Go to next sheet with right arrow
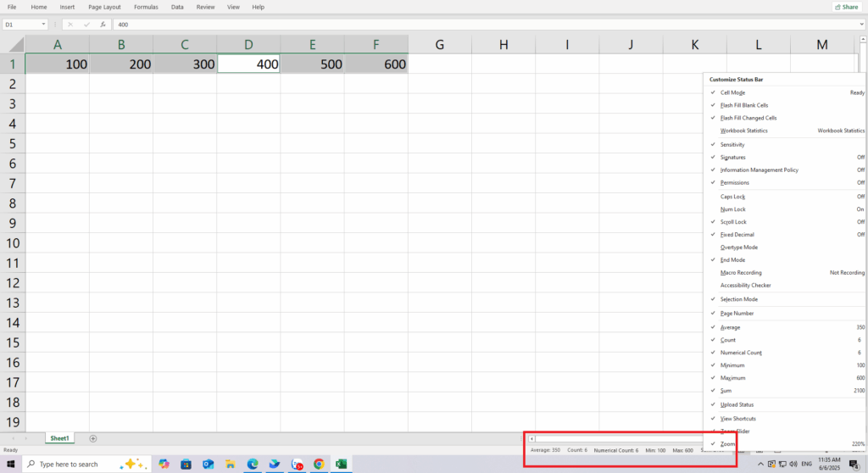This screenshot has height=473, width=868. [x=25, y=438]
